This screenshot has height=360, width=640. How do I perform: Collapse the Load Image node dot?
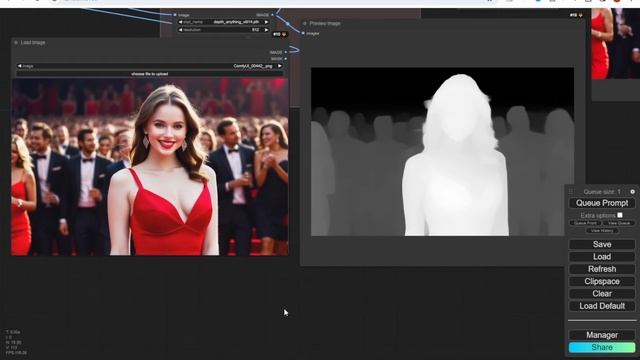[16, 42]
